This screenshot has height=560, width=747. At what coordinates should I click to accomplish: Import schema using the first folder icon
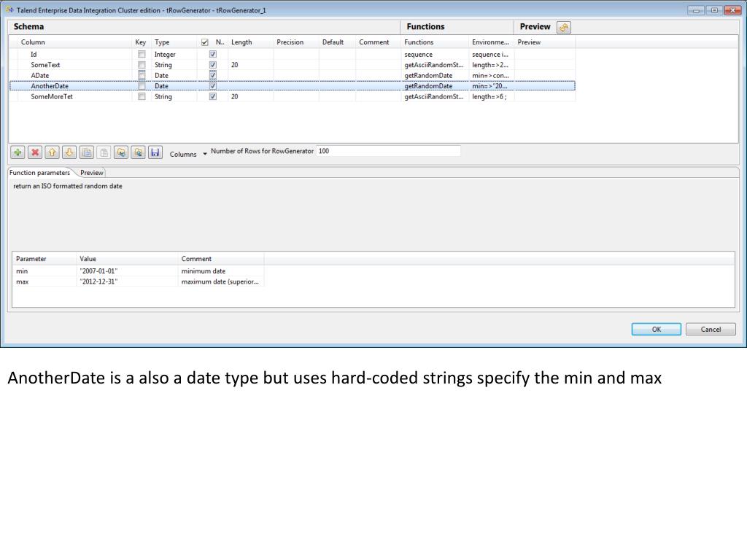point(121,152)
